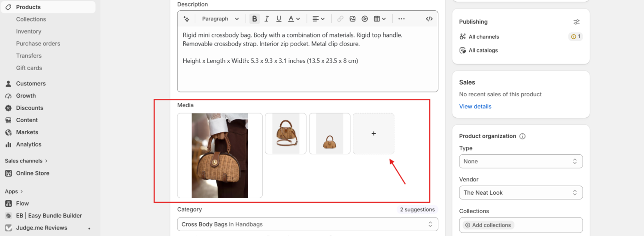This screenshot has height=236, width=644.
Task: Select the third small bag thumbnail
Action: (x=330, y=134)
